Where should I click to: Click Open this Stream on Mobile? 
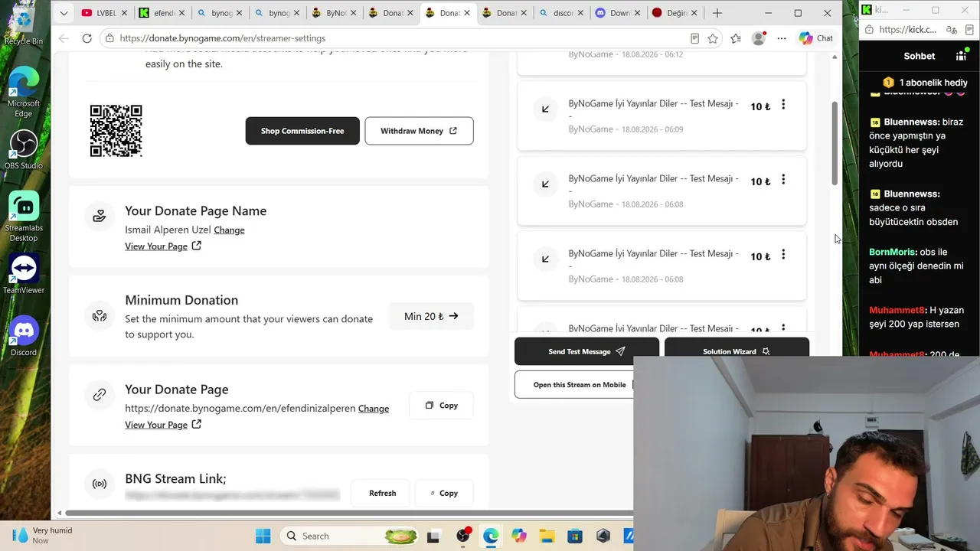[580, 385]
